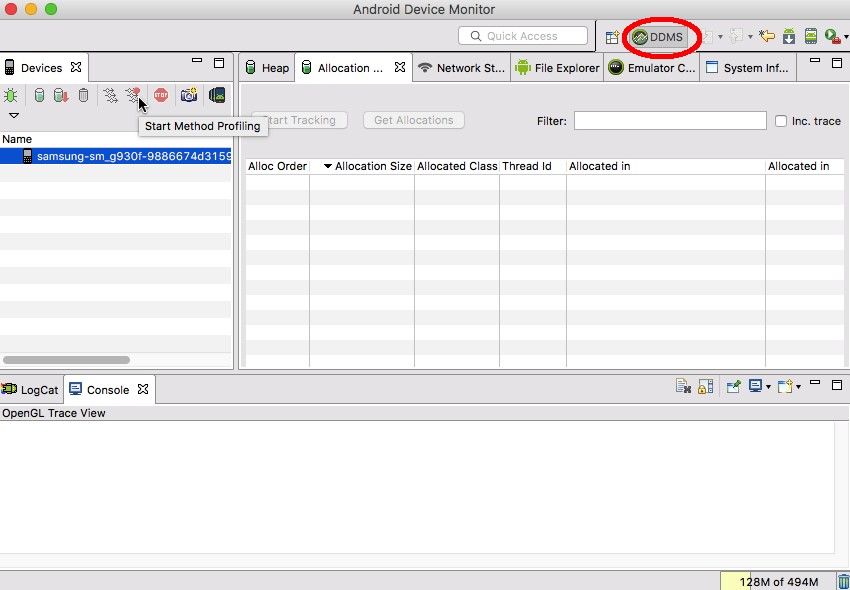Switch to the LogCat tab

[x=30, y=390]
